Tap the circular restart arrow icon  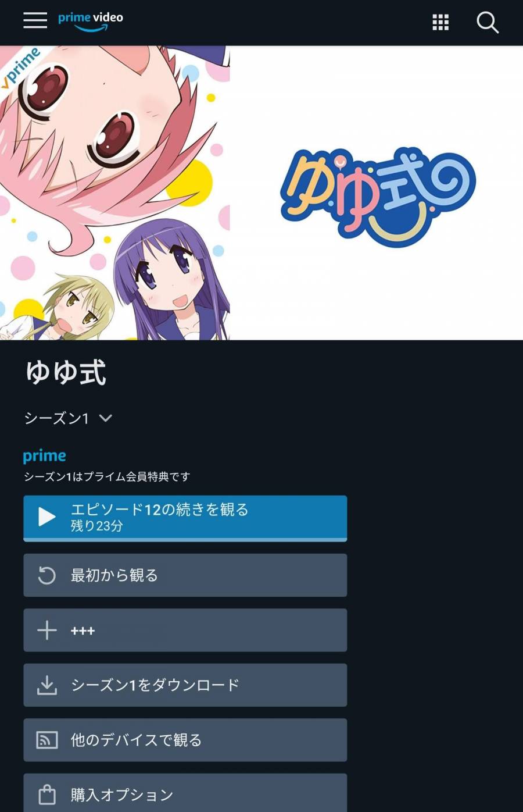click(x=46, y=575)
